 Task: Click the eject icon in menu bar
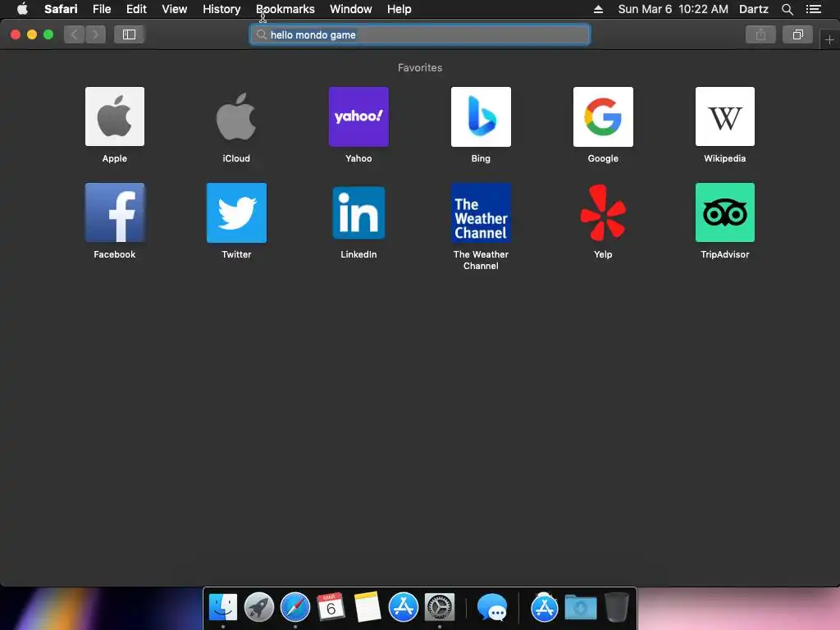[x=598, y=9]
